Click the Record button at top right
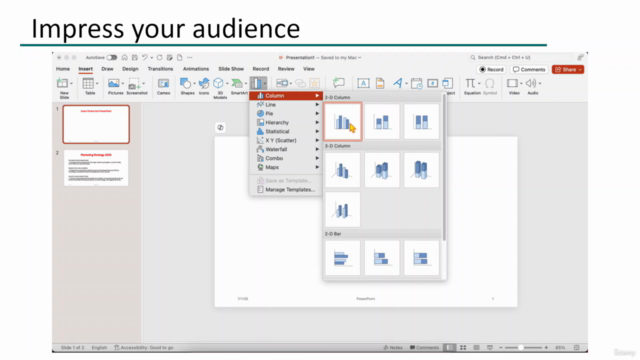This screenshot has width=640, height=360. [x=491, y=69]
